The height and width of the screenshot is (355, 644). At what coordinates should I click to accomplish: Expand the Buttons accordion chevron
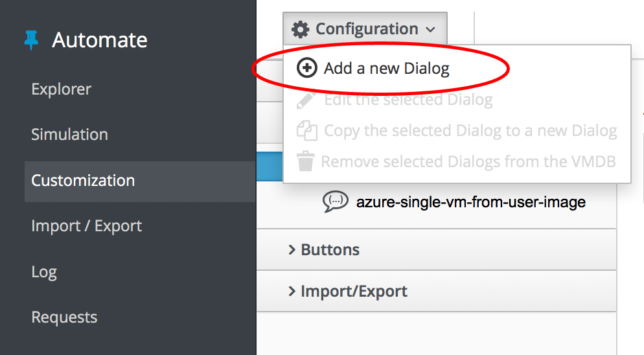coord(292,249)
